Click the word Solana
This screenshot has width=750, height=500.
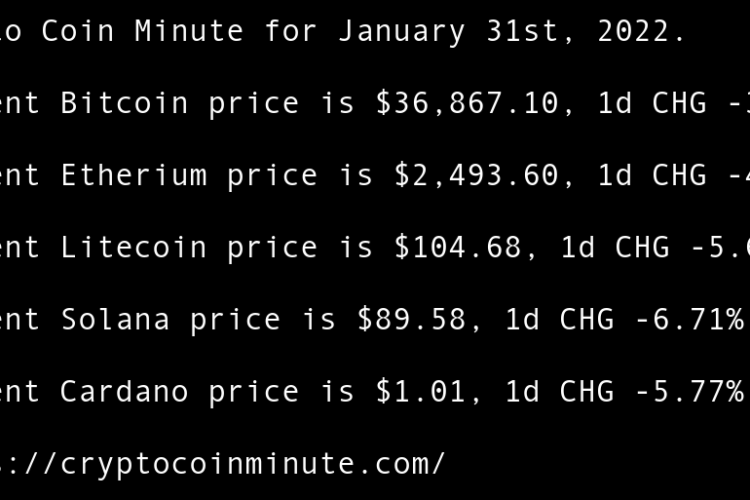pyautogui.click(x=115, y=319)
